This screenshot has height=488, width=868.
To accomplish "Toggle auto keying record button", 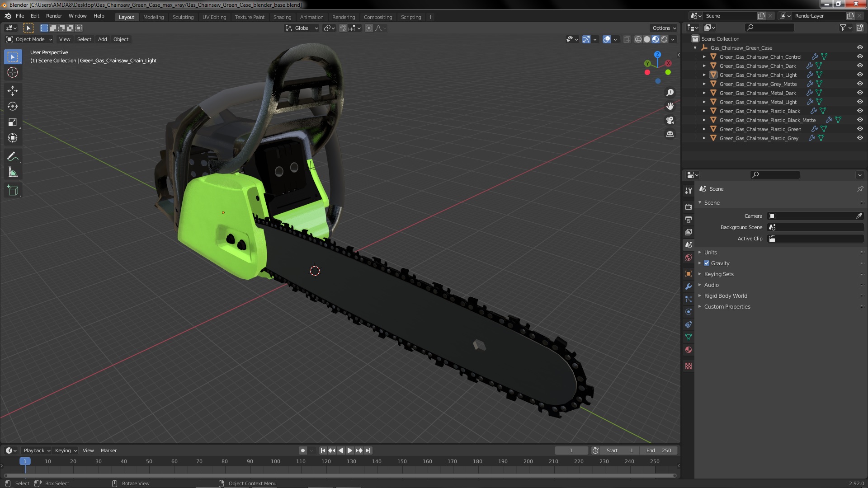I will pos(302,450).
